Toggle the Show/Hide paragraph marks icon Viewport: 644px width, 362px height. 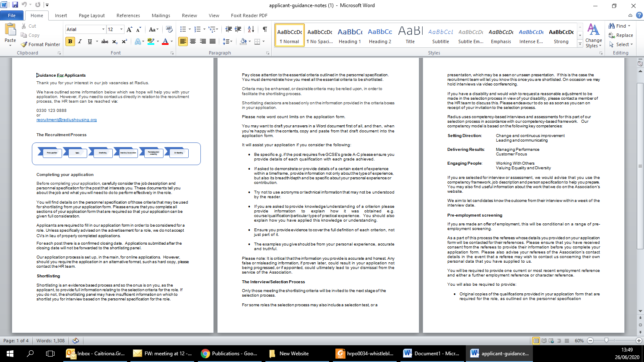(265, 29)
